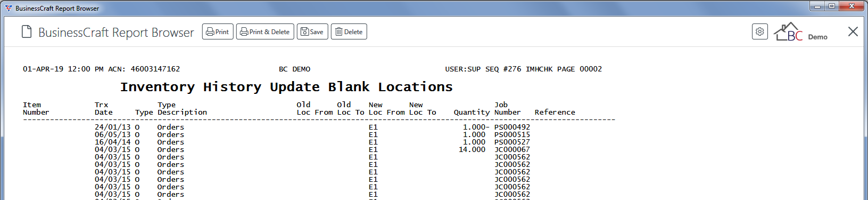
Task: Select job number PS000492
Action: coord(512,127)
